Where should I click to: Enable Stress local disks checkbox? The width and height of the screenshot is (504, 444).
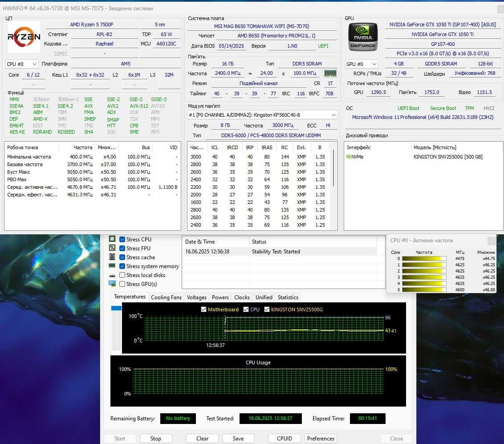122,275
